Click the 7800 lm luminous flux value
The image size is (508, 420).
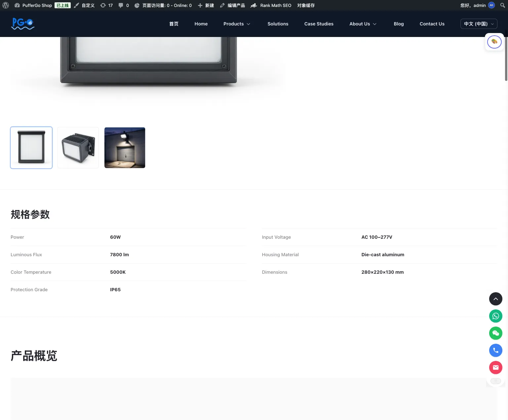point(119,255)
